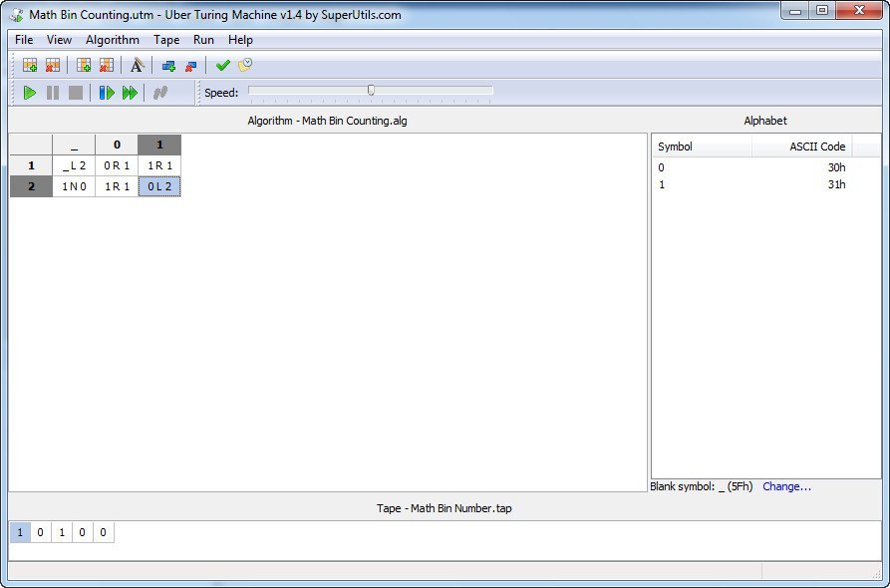
Task: Select the 0 symbol in the Alphabet list
Action: pyautogui.click(x=698, y=167)
